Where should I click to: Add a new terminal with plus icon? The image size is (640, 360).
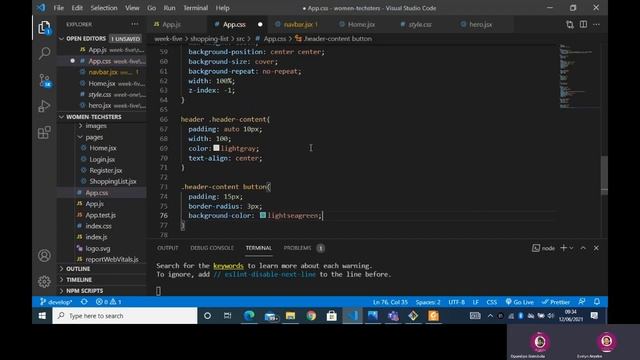(x=564, y=248)
